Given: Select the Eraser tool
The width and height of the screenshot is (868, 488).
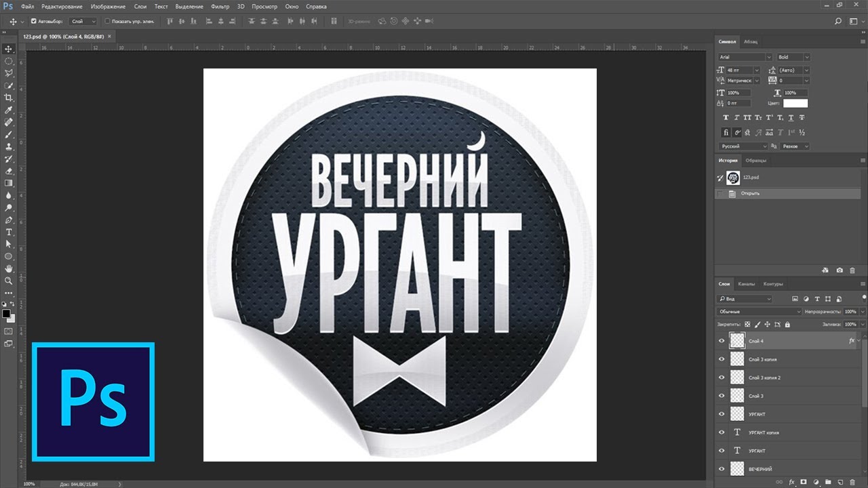Looking at the screenshot, I should pos(9,171).
